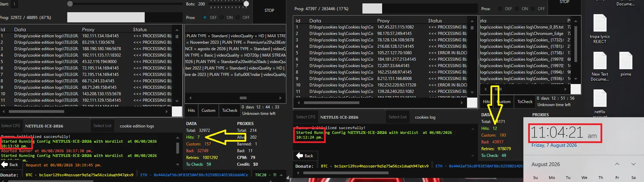Open the Hits tab in the right window
644x182 pixels.
(x=486, y=101)
